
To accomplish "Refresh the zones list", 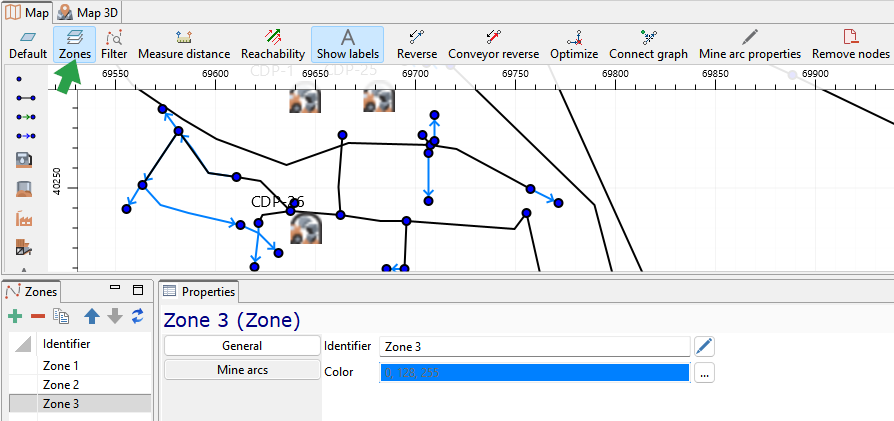I will click(x=137, y=316).
